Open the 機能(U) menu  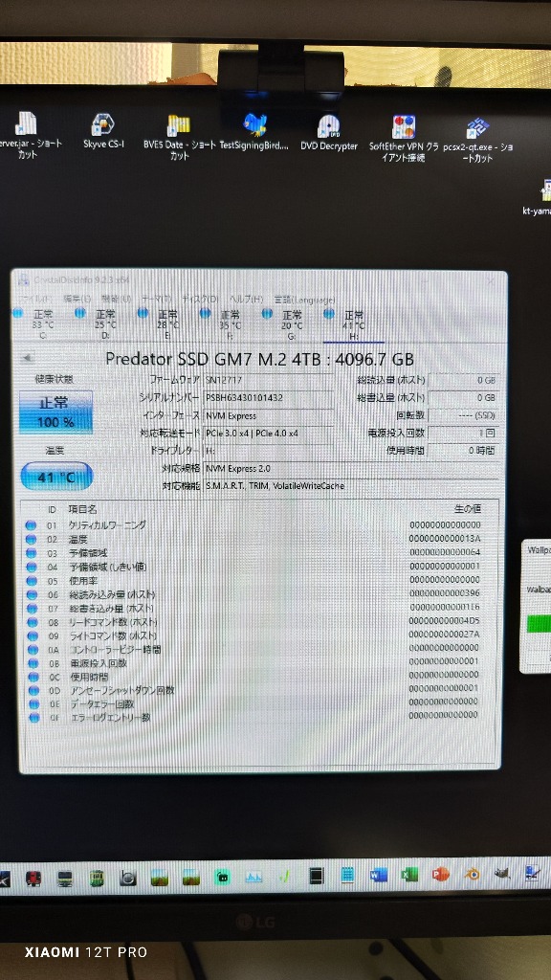[x=116, y=300]
